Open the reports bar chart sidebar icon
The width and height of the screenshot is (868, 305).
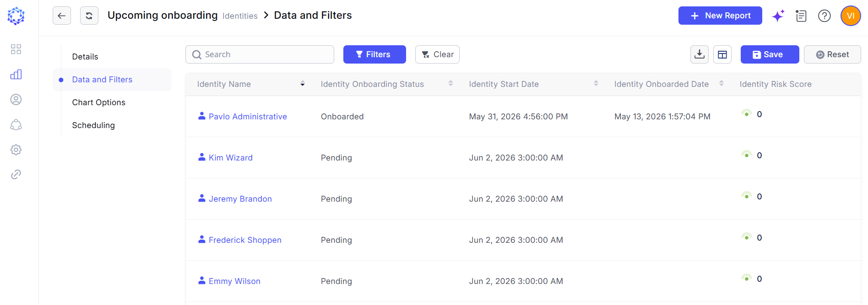click(x=16, y=75)
